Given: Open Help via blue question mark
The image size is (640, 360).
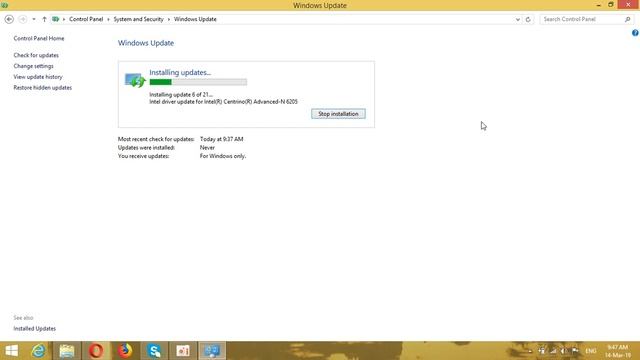Looking at the screenshot, I should [635, 33].
